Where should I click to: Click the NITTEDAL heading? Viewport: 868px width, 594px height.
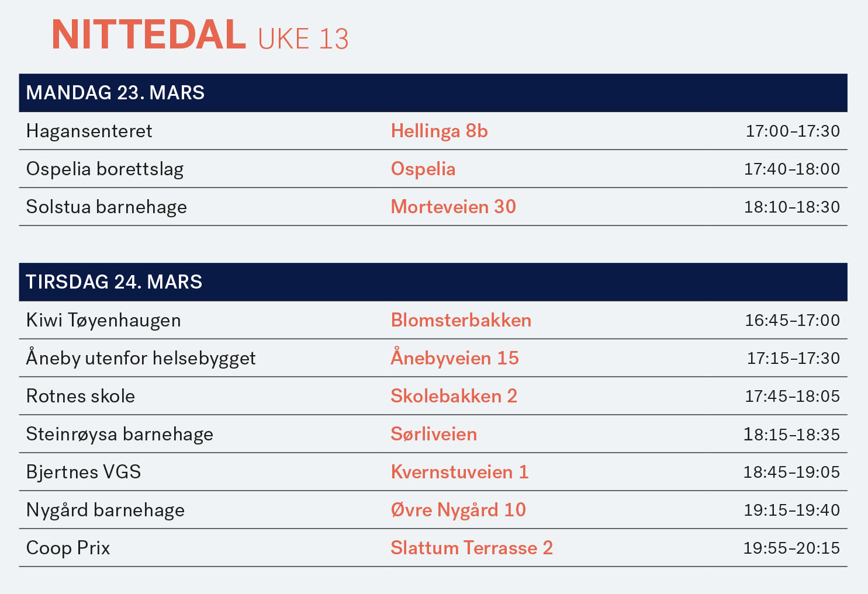(148, 34)
